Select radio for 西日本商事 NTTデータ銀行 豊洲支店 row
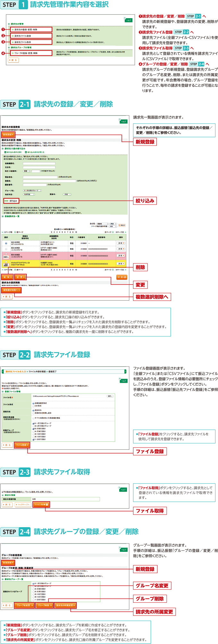218x644 pixels. point(6,249)
